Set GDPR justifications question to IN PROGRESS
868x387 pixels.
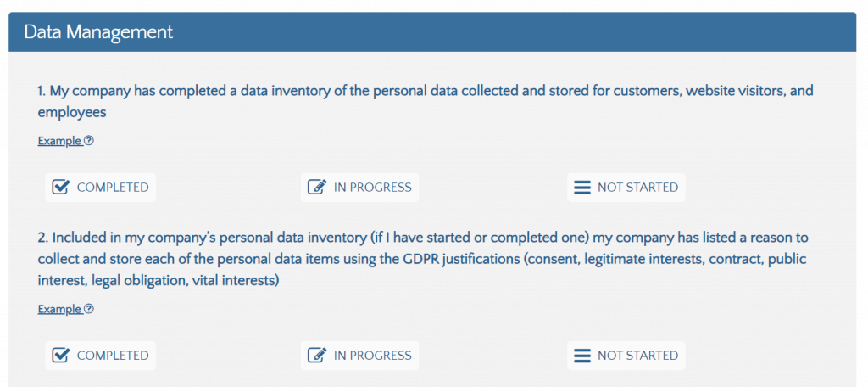coord(359,356)
